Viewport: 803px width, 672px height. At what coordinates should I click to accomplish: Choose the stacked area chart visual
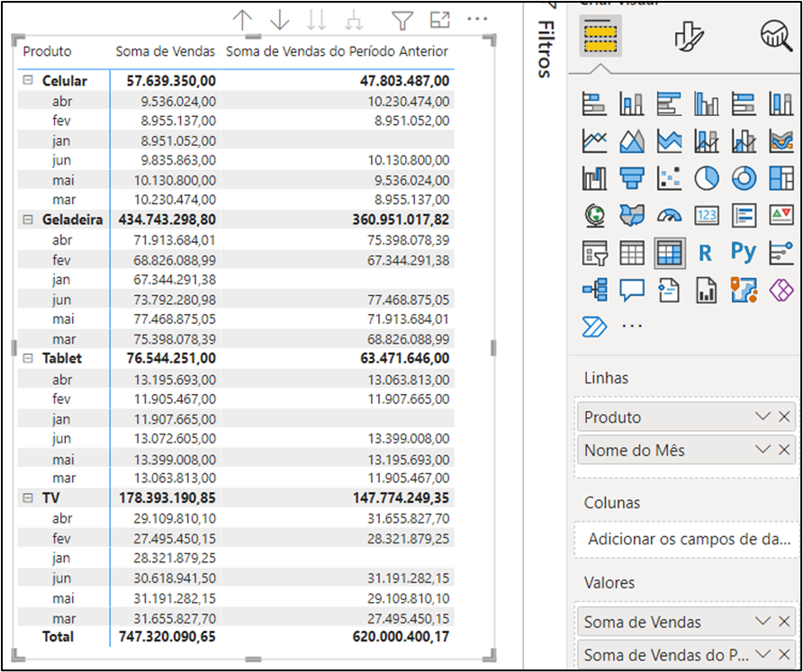[669, 140]
